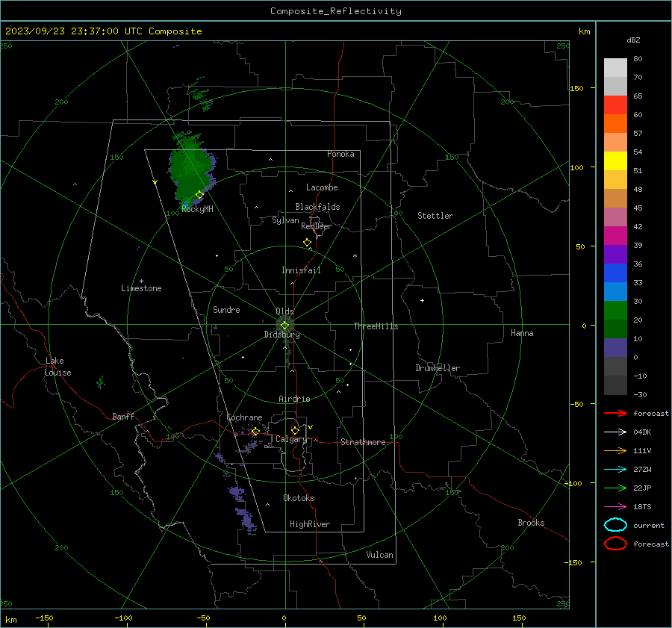Click the cyan 'current' ellipse icon
This screenshot has height=628, width=672.
click(x=615, y=525)
